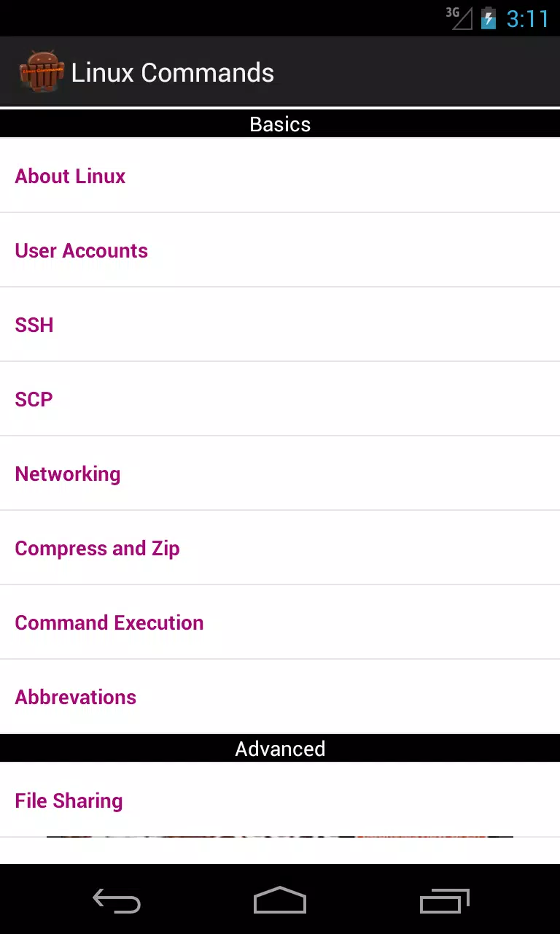Tap the Advanced section header
Screen dimensions: 560x934
pos(280,749)
